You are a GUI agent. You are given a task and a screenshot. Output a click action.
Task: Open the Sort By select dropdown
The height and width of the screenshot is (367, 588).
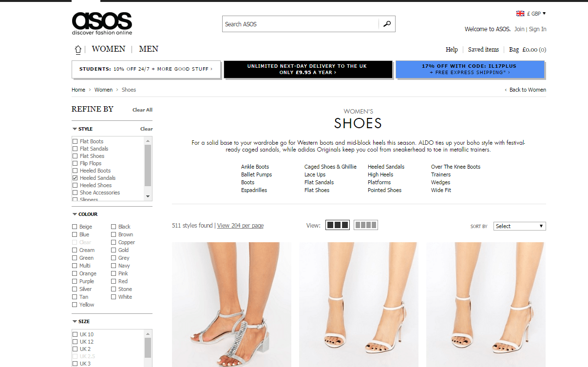click(x=519, y=226)
